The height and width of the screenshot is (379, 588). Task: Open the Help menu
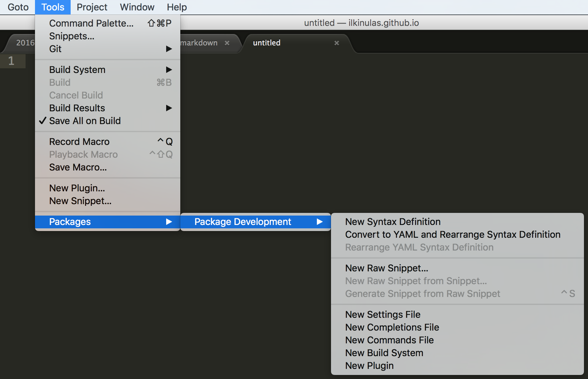[x=177, y=7]
